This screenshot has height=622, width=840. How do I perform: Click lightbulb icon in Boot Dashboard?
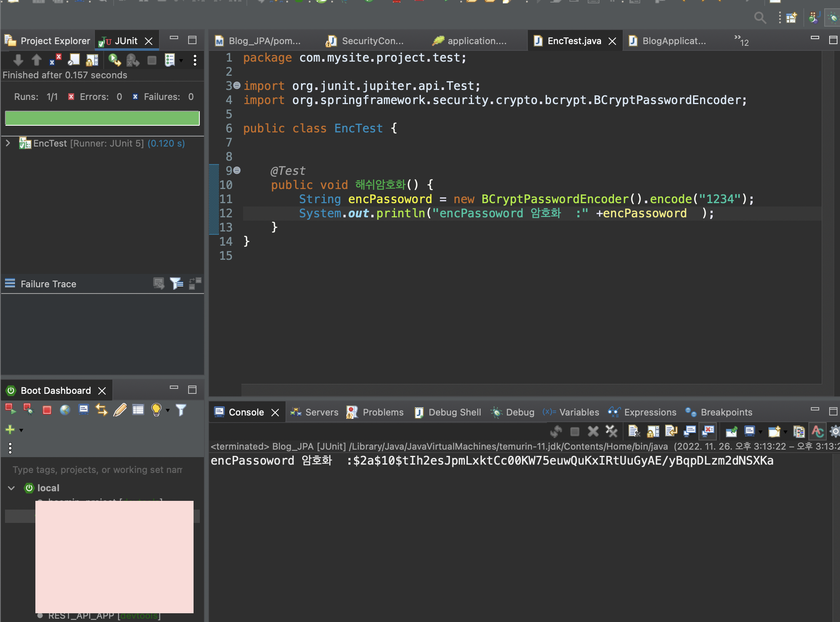pyautogui.click(x=157, y=410)
